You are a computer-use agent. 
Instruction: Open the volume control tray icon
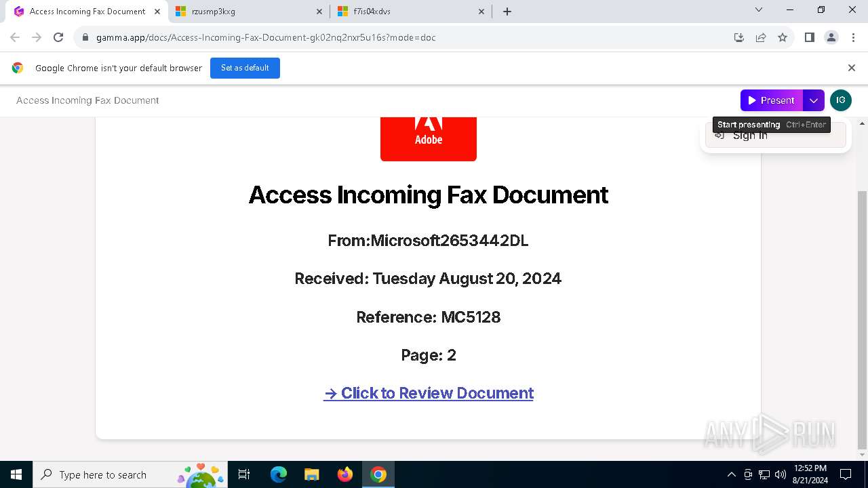pyautogui.click(x=781, y=474)
